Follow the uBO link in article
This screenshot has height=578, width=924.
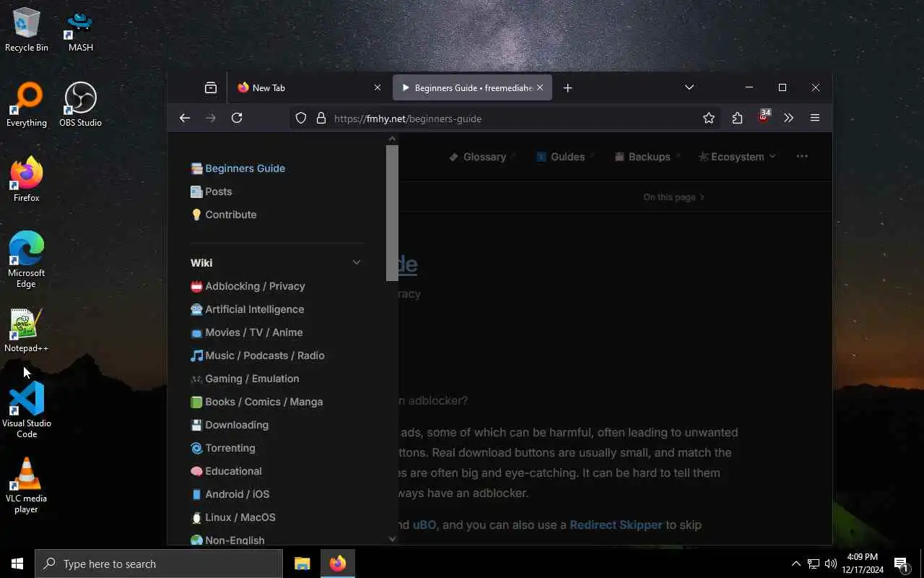(424, 525)
